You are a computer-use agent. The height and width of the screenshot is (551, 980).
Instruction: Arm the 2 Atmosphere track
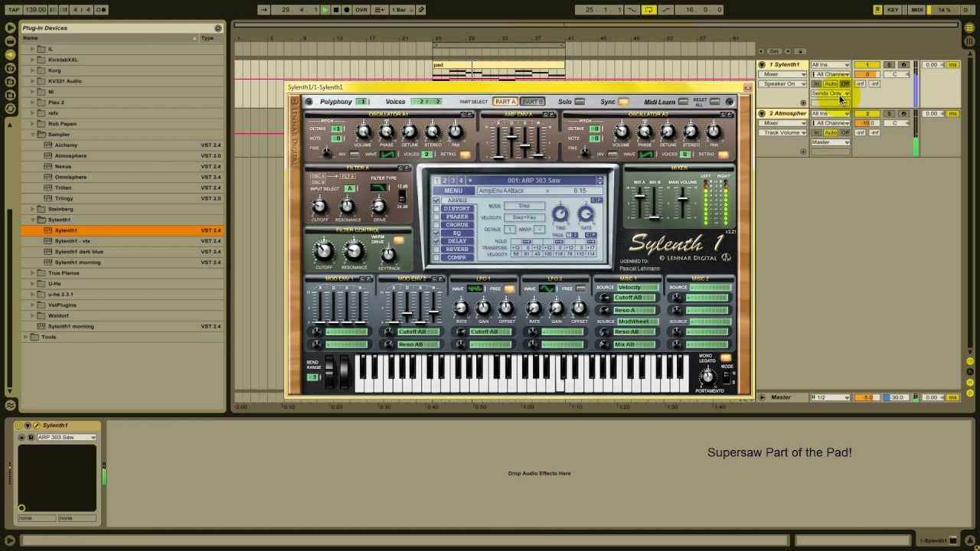pos(903,114)
